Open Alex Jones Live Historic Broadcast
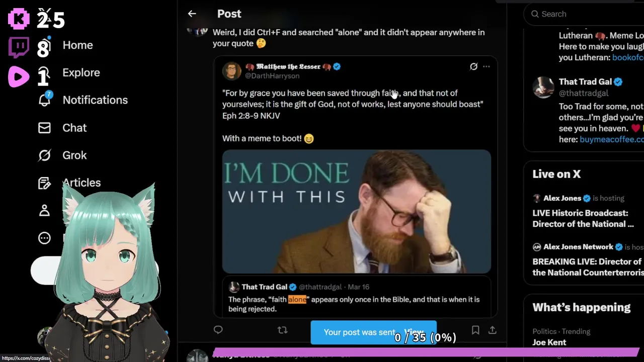 click(x=583, y=219)
